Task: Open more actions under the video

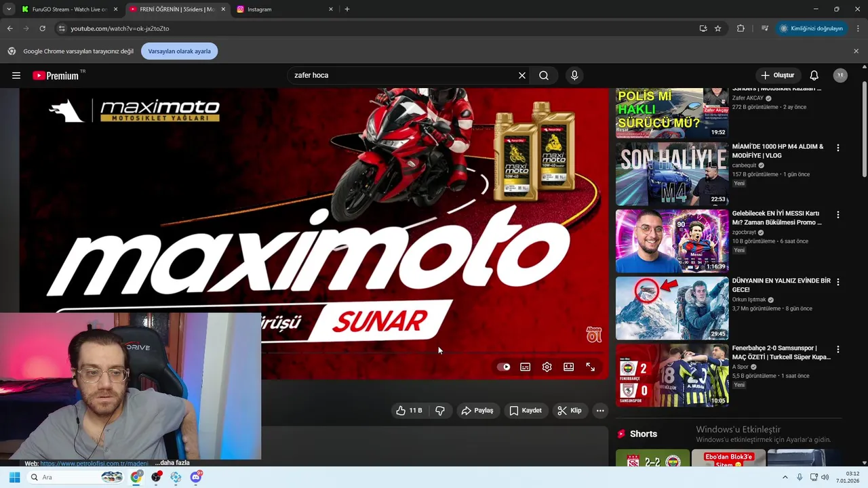Action: [600, 410]
